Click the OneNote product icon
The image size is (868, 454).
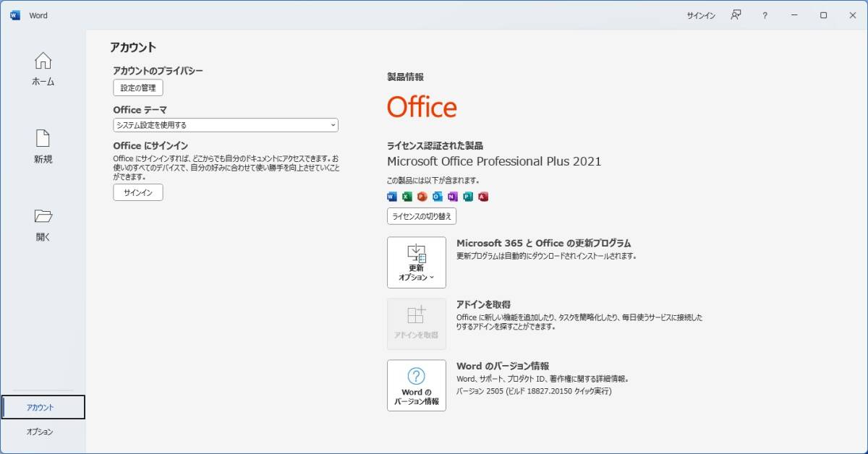(453, 197)
